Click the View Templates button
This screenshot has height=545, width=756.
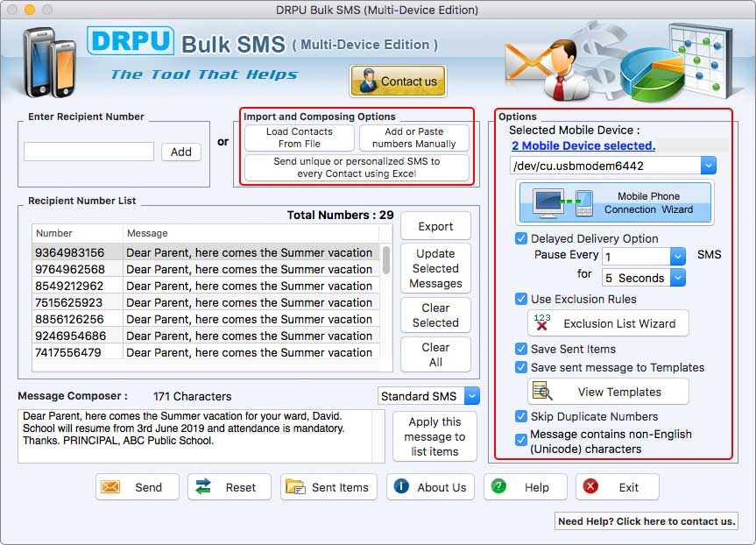pyautogui.click(x=608, y=391)
